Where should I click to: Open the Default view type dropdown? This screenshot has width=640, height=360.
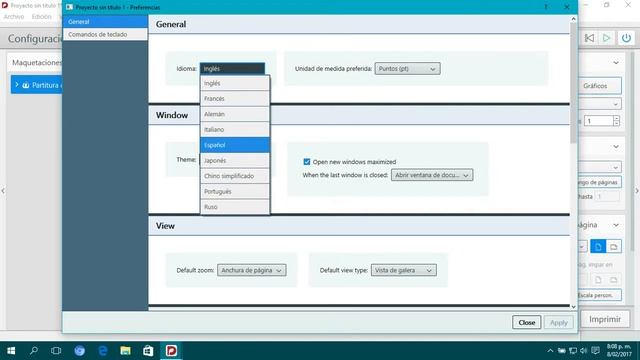403,270
